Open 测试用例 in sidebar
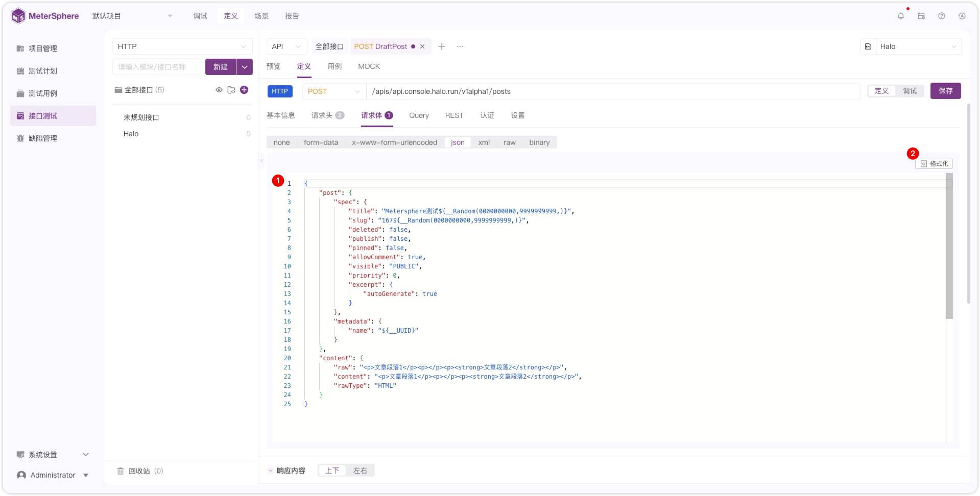 53,93
